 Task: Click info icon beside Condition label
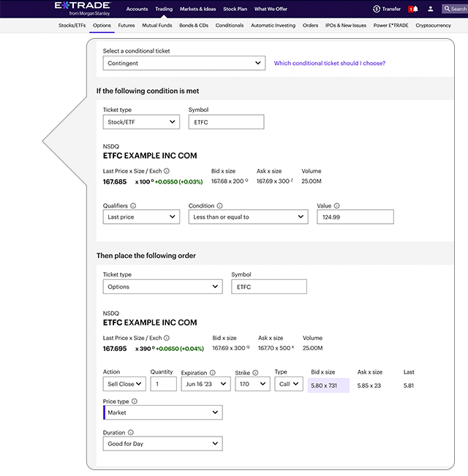(220, 206)
